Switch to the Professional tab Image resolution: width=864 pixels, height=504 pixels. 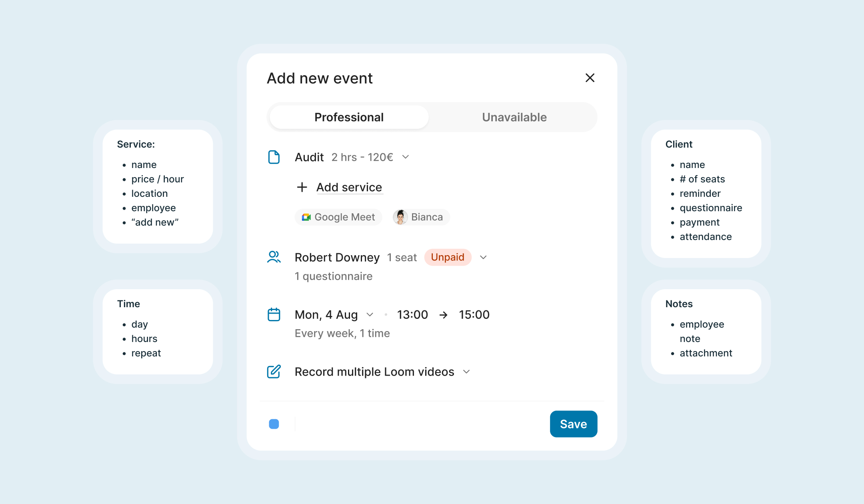tap(349, 117)
